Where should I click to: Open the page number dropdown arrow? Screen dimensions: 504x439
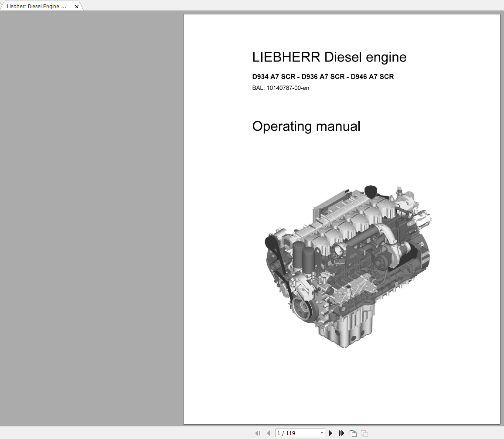322,433
